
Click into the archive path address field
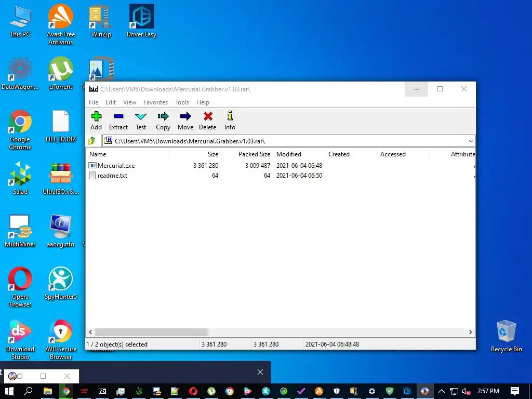285,141
